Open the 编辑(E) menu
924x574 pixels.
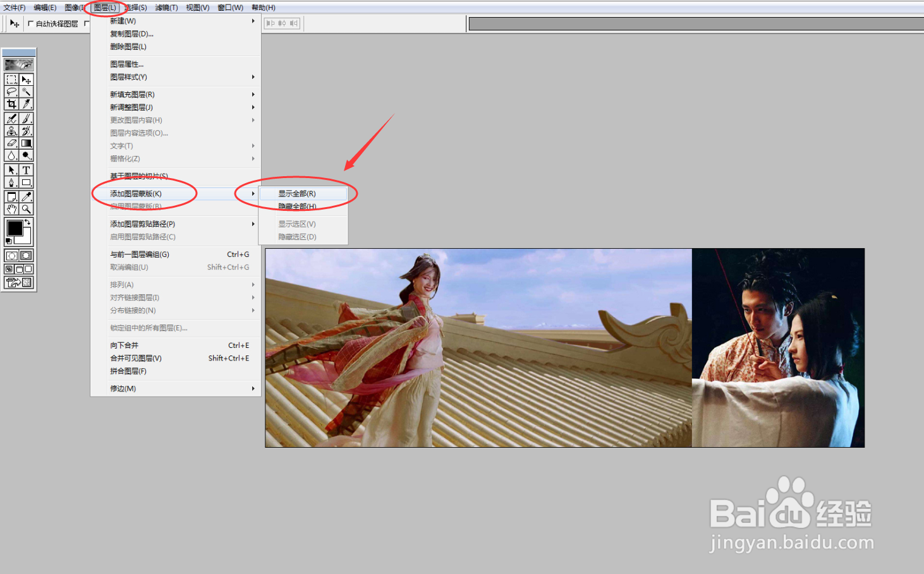coord(45,8)
